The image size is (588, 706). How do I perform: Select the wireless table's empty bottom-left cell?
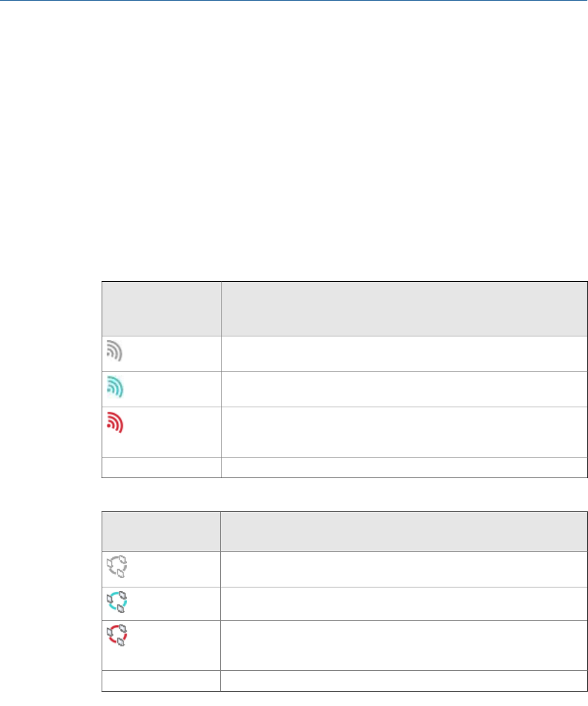pos(161,467)
